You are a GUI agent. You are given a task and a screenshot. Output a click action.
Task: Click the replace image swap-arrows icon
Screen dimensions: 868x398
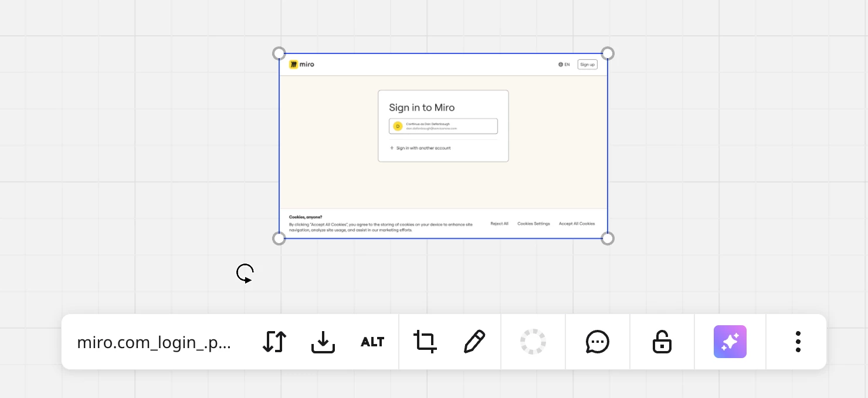click(274, 342)
